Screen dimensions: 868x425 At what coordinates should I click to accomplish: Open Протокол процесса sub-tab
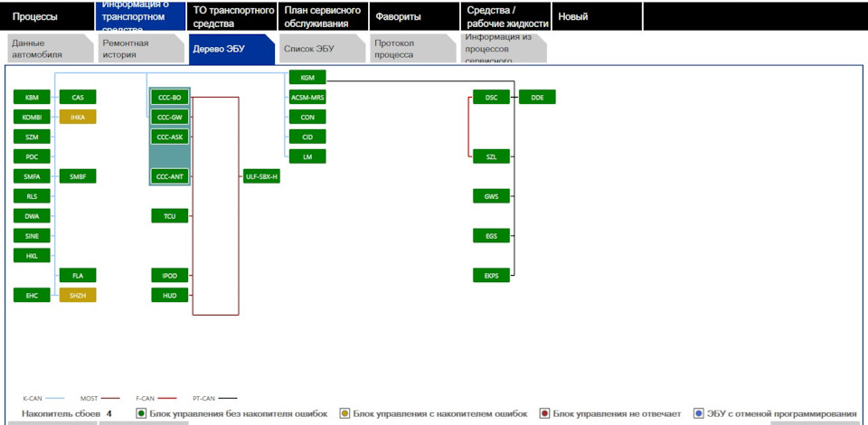413,49
